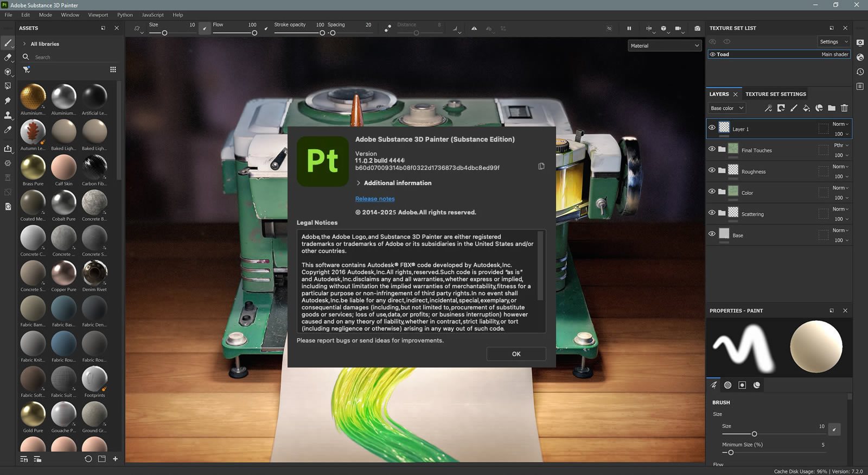Hide the Base layer
The width and height of the screenshot is (868, 475).
pos(712,233)
